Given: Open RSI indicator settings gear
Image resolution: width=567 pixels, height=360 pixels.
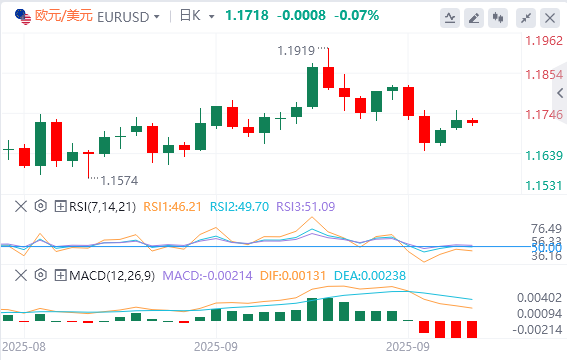Looking at the screenshot, I should click(41, 206).
